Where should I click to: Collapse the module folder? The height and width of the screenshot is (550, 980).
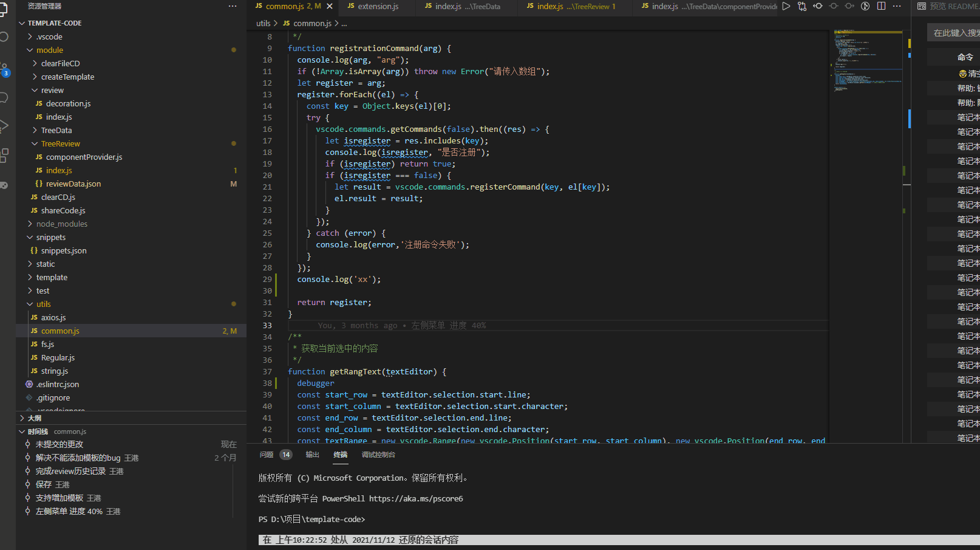coord(30,50)
